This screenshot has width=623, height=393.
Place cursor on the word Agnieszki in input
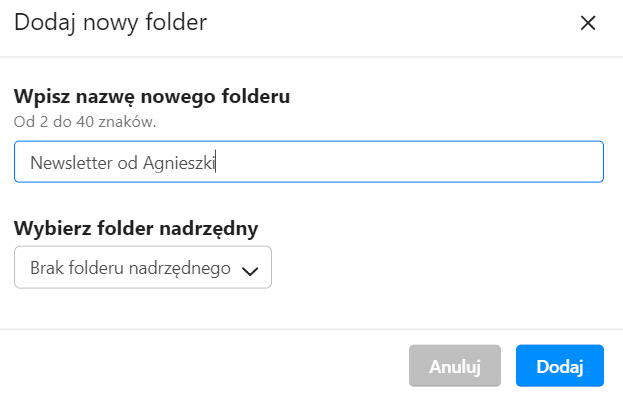(x=179, y=163)
